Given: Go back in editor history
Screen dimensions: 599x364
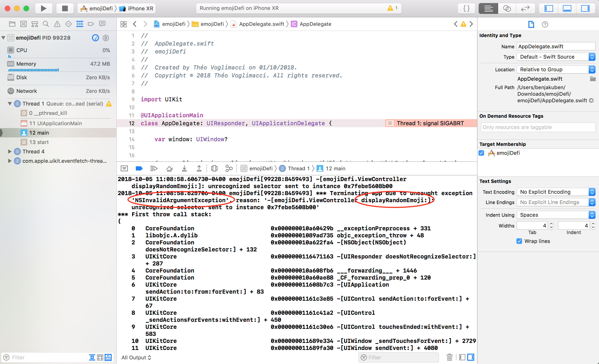Looking at the screenshot, I should pos(135,24).
